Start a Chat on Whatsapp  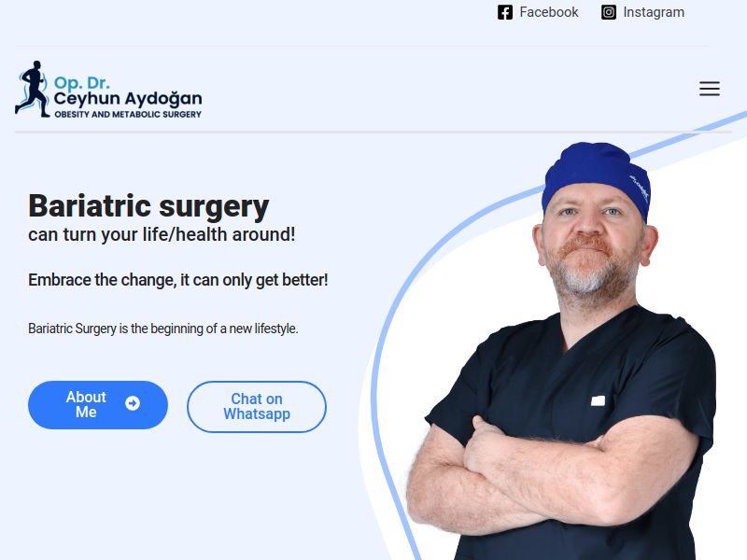click(257, 407)
